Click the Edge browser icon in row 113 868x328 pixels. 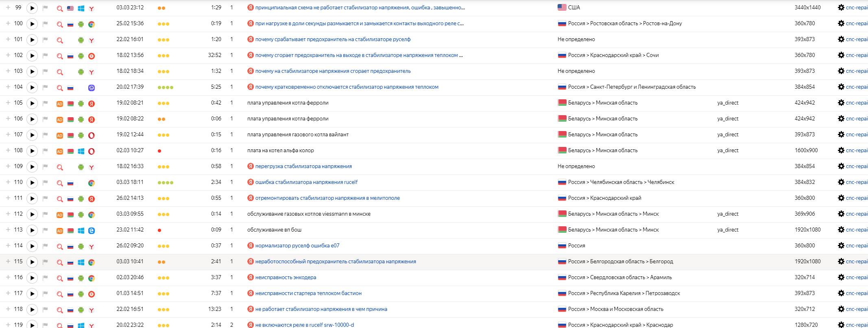click(92, 230)
